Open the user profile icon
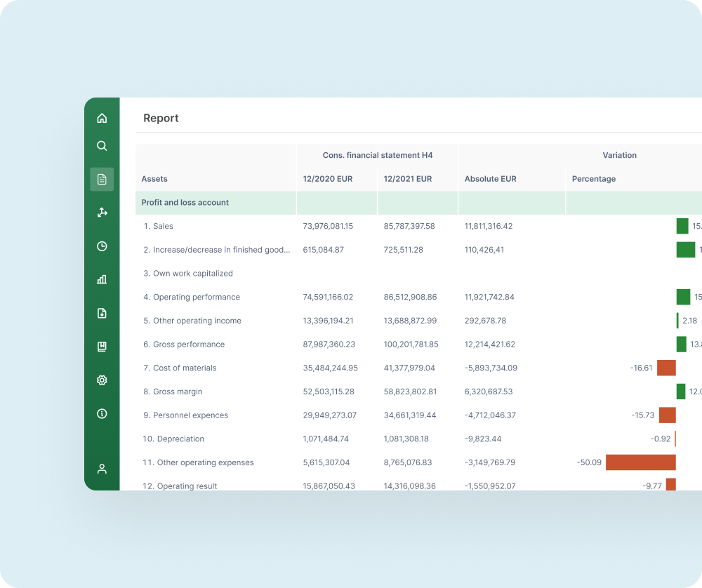The image size is (702, 588). point(102,469)
